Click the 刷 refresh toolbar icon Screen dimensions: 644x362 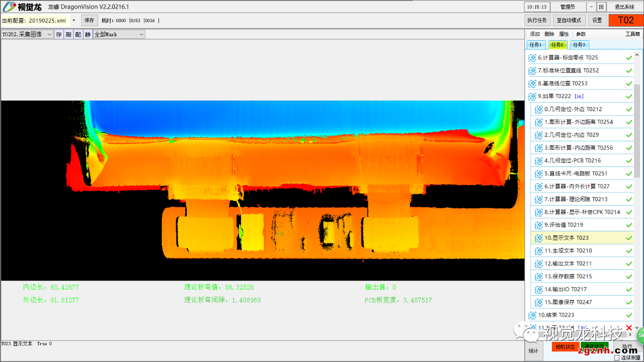tap(68, 35)
